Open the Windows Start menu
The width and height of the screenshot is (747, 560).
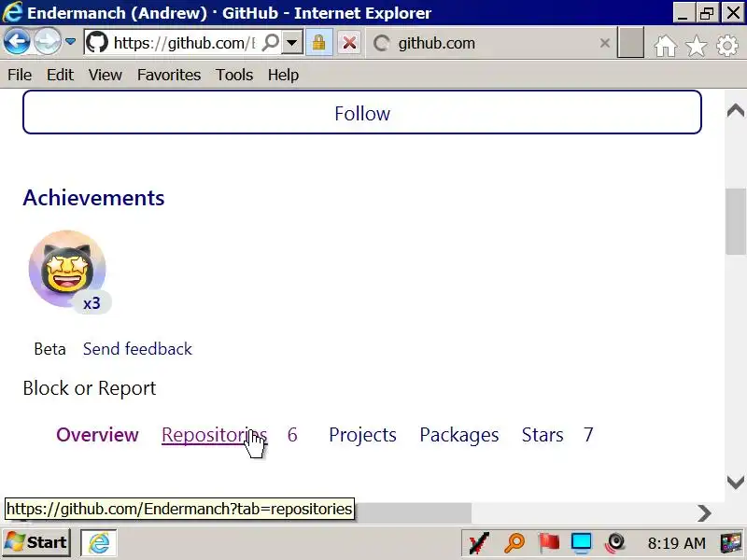36,542
